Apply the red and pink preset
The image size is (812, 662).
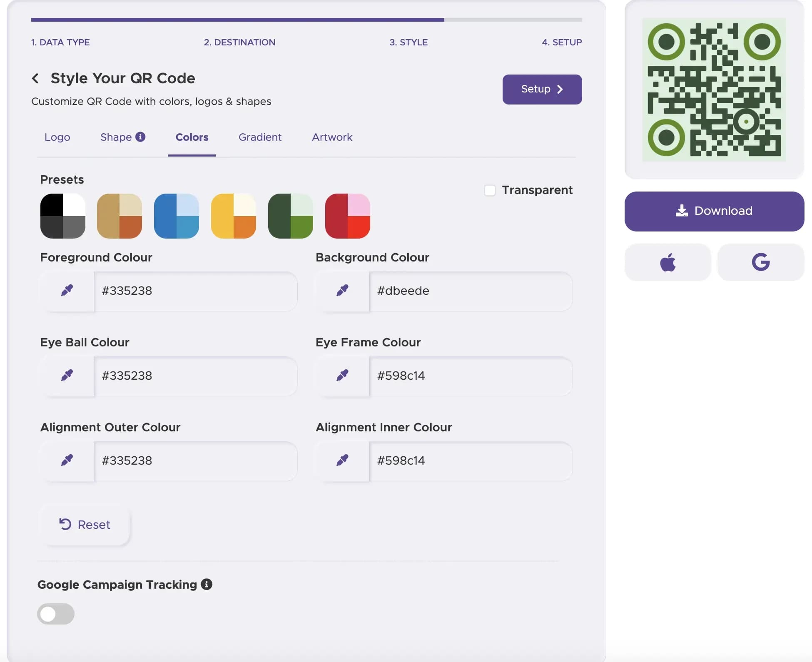348,216
